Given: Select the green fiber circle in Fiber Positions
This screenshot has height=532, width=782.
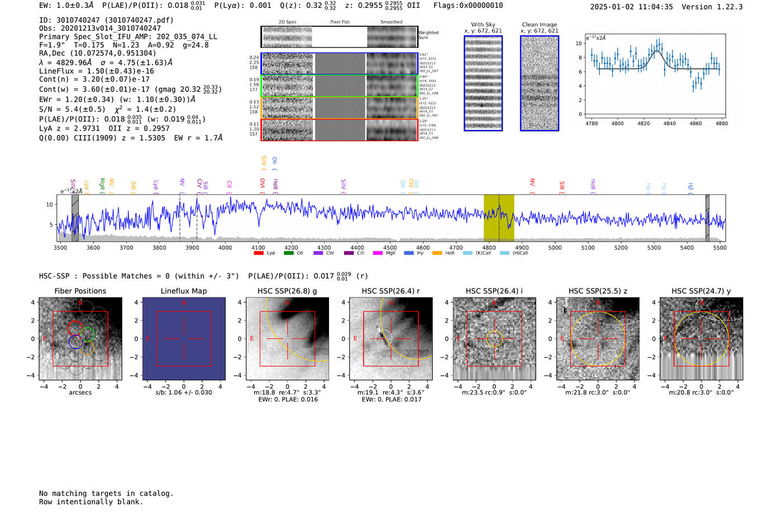Looking at the screenshot, I should (x=87, y=334).
